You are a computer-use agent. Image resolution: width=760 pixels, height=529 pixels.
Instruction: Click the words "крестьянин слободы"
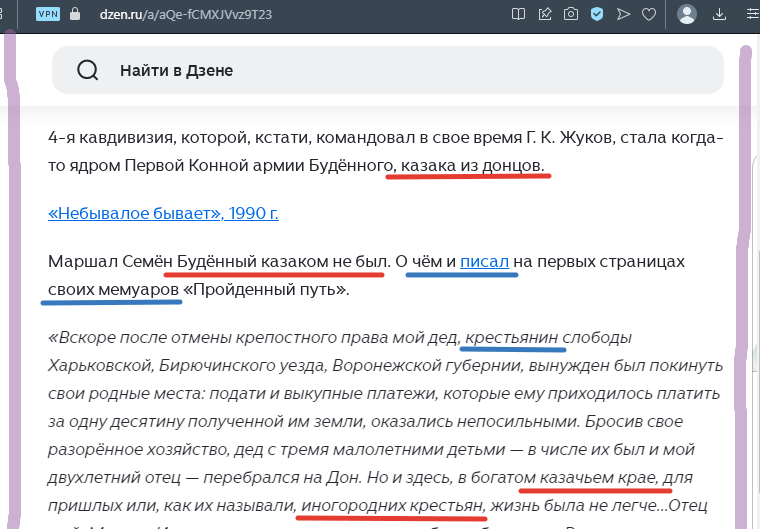pyautogui.click(x=549, y=337)
